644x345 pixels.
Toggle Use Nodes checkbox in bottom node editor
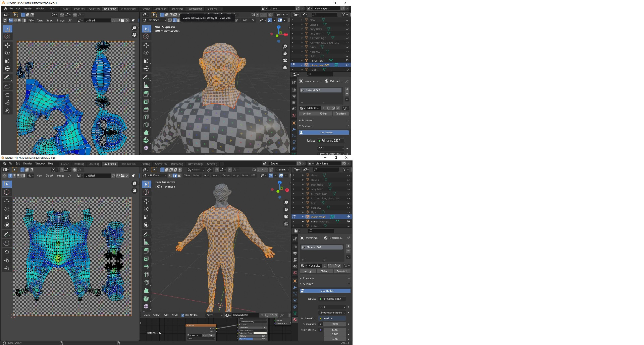click(183, 315)
